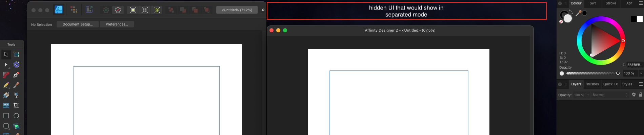
Task: Open Layers panel hamburger menu
Action: (x=641, y=84)
